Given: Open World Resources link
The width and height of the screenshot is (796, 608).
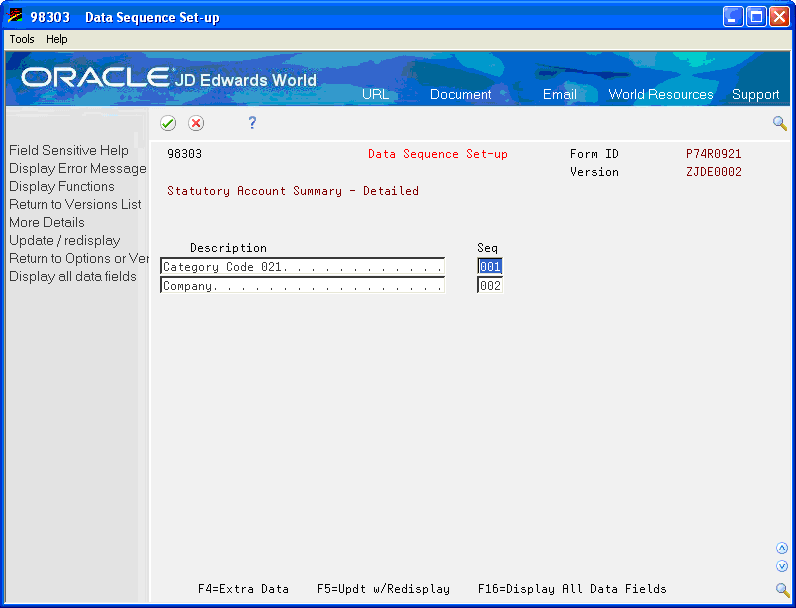Looking at the screenshot, I should point(660,94).
